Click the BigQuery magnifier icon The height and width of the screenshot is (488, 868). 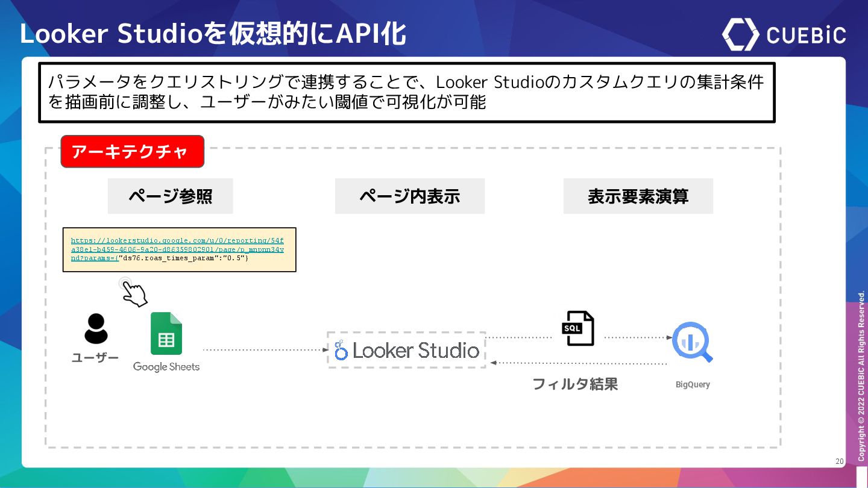693,342
